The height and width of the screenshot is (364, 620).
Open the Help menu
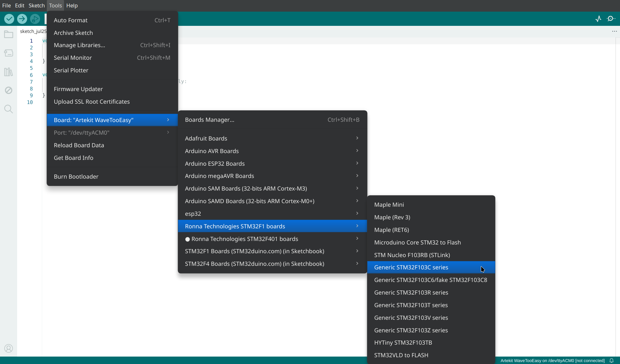72,5
